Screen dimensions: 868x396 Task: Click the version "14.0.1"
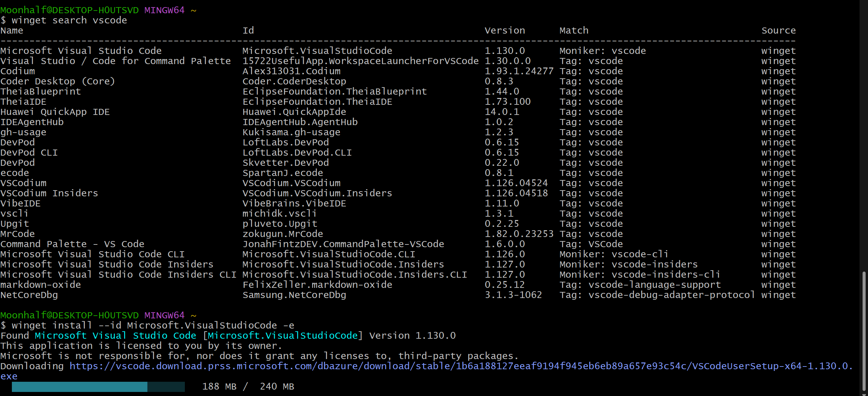[x=502, y=112]
